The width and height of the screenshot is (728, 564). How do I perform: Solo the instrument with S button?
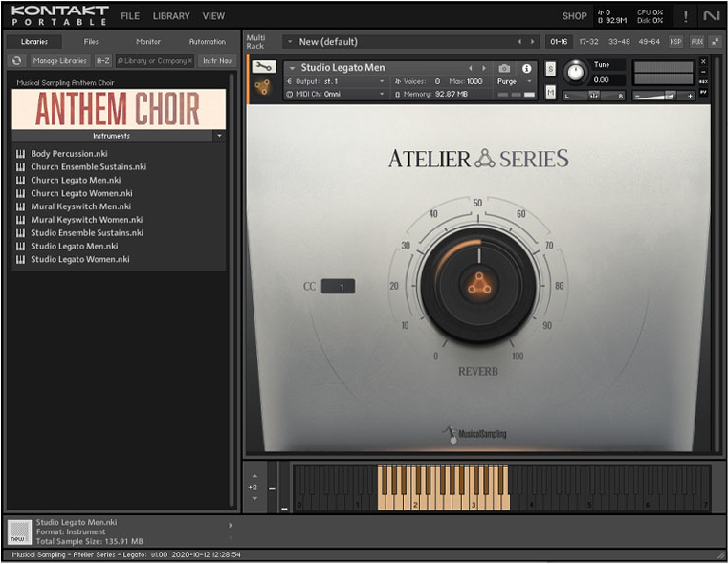tap(550, 69)
